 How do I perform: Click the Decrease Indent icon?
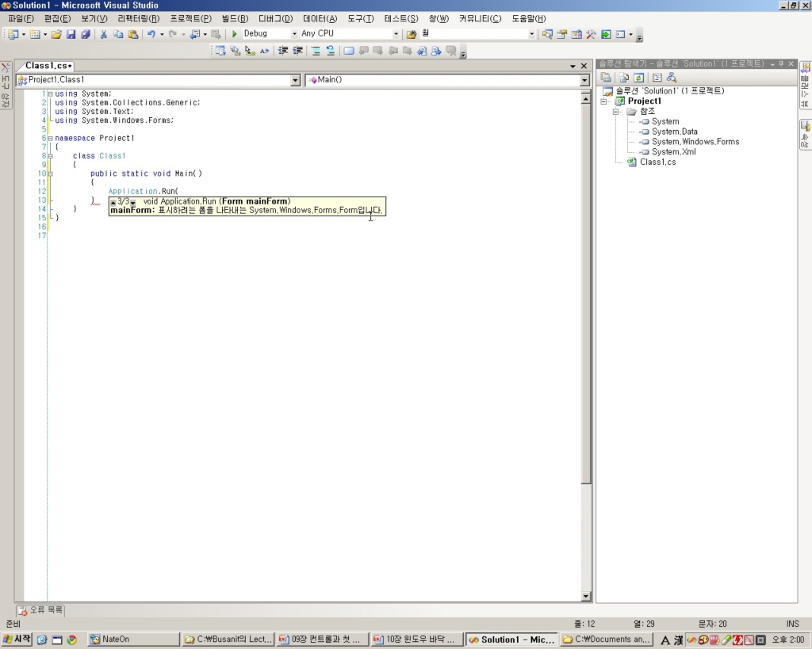click(x=283, y=51)
